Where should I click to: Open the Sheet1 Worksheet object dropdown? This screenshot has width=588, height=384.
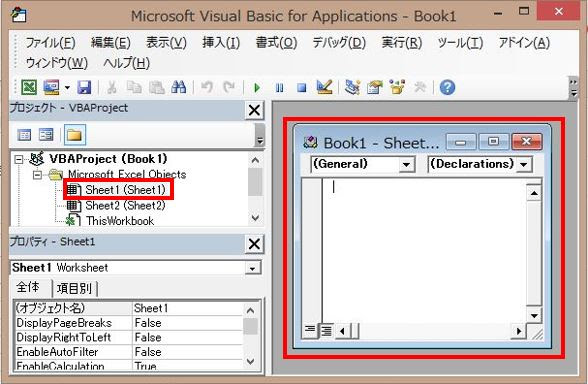pos(252,268)
